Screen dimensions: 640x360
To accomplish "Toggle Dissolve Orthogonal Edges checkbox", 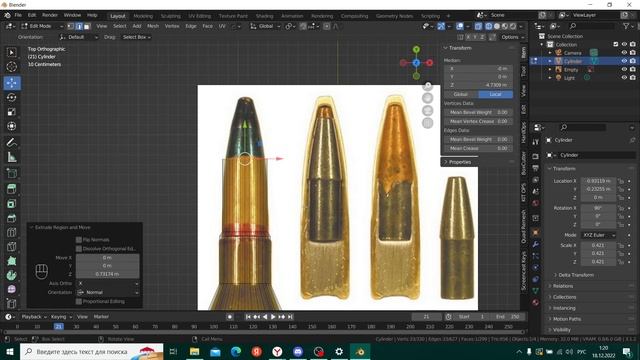I will click(79, 249).
